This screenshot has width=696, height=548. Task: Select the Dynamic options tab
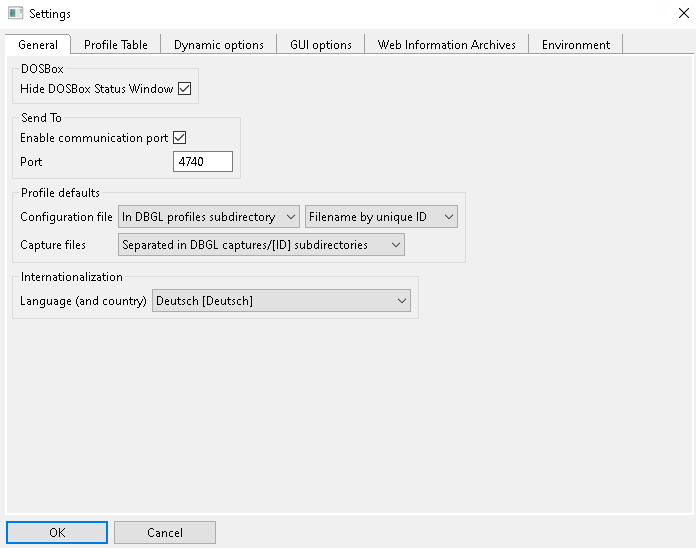pyautogui.click(x=218, y=45)
